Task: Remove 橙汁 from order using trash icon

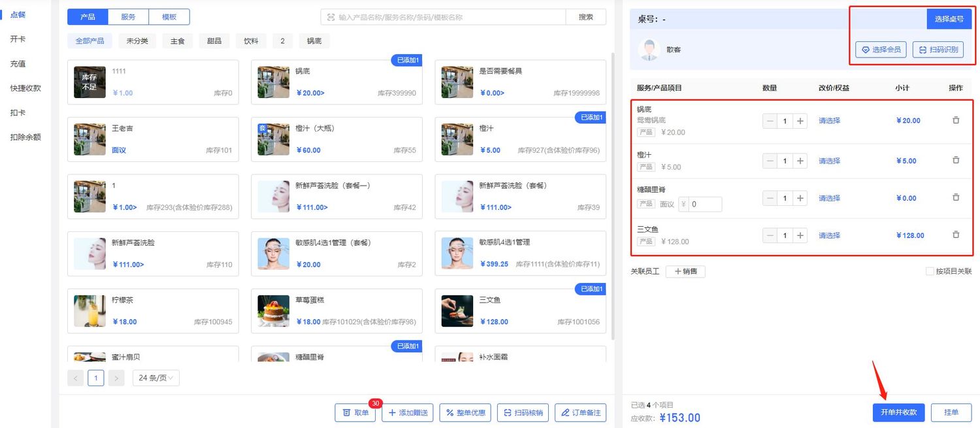Action: (x=955, y=160)
